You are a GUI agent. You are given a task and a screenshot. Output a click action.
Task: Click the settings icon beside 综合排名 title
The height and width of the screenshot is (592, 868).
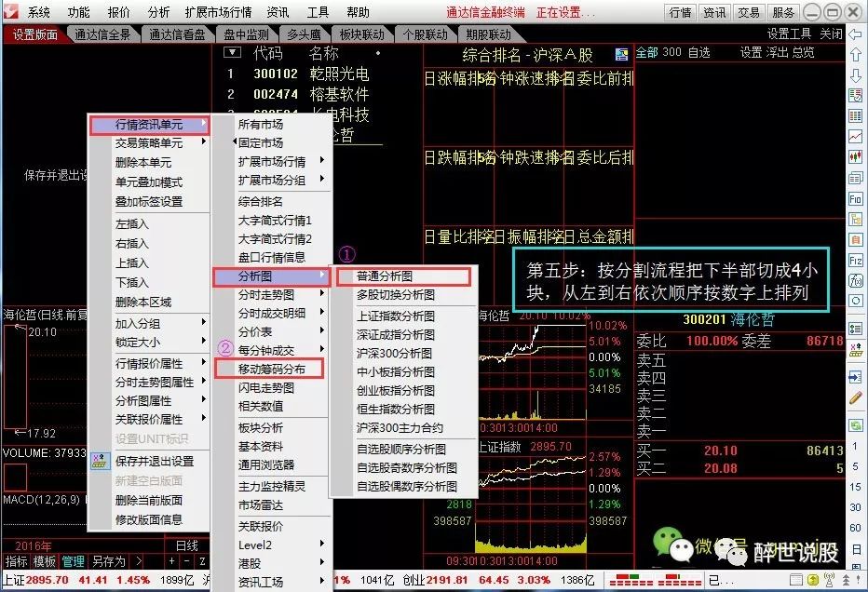(x=621, y=54)
